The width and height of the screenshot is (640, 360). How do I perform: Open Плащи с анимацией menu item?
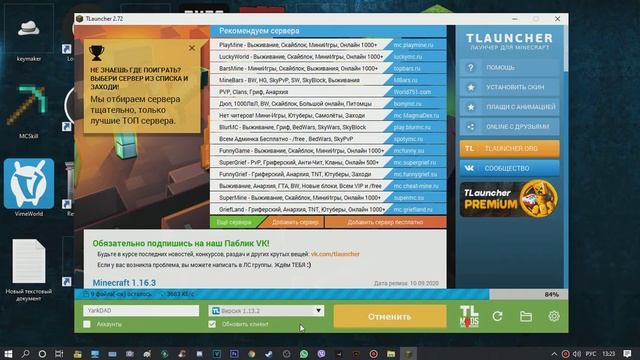point(509,107)
